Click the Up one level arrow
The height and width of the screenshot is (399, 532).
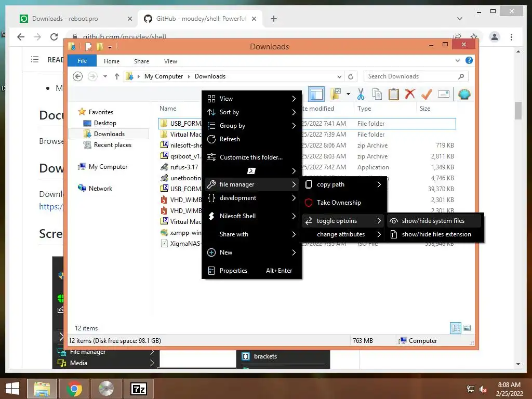point(117,77)
